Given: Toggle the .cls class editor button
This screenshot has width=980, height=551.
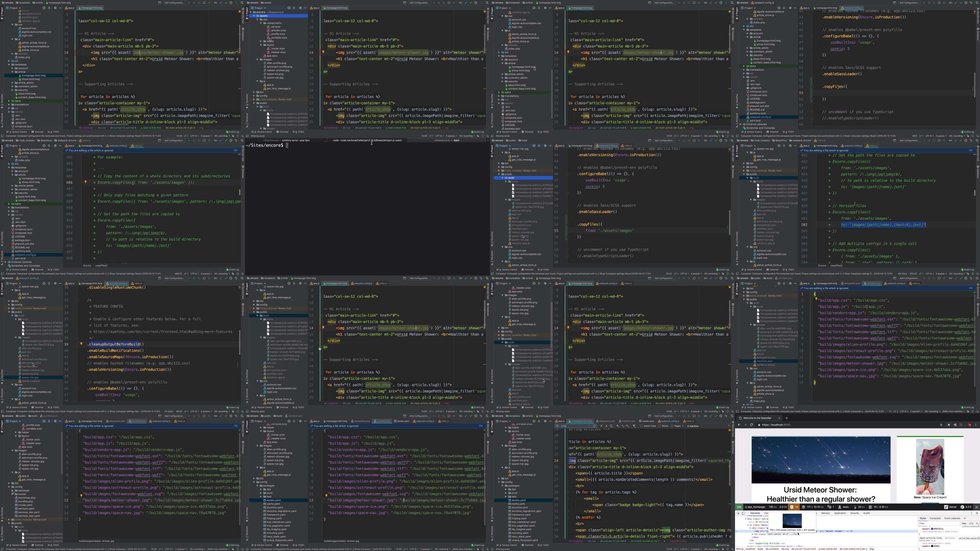Looking at the screenshot, I should tap(971, 524).
